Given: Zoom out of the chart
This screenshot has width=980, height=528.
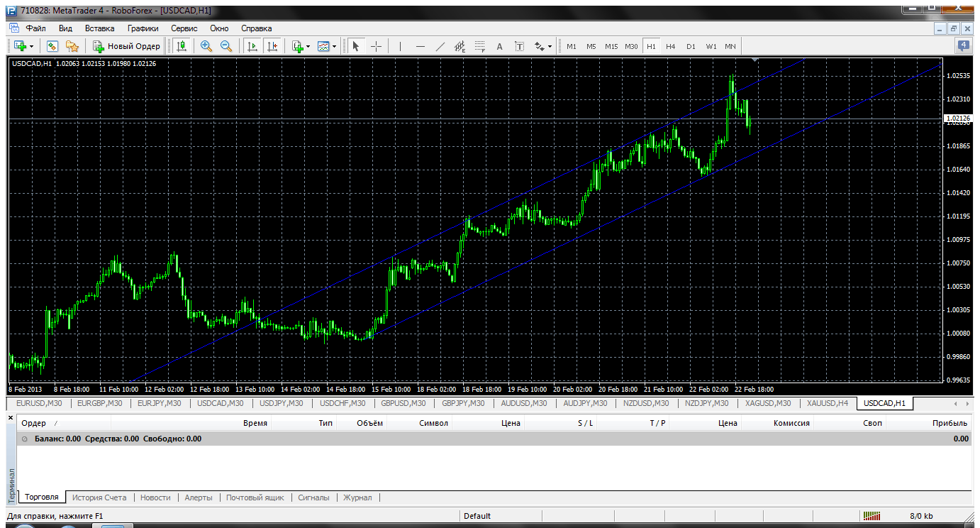Looking at the screenshot, I should 226,46.
